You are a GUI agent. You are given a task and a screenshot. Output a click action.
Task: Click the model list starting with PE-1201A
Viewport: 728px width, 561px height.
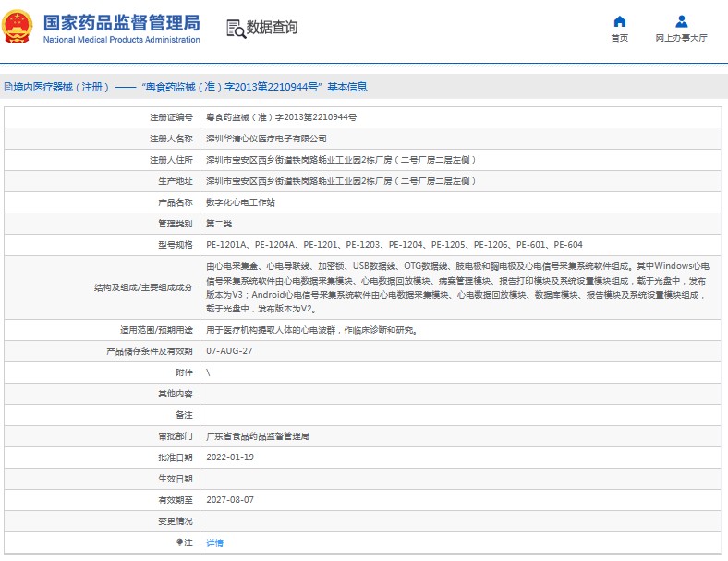[x=394, y=245]
